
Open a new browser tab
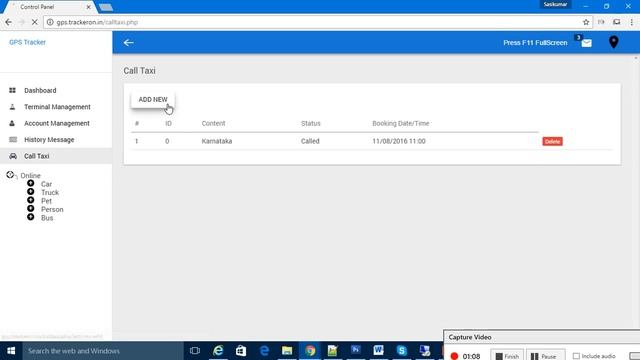106,7
